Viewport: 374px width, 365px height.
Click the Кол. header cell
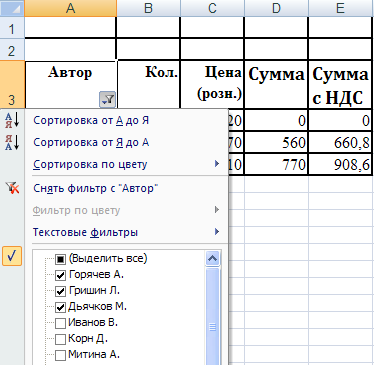pos(148,85)
